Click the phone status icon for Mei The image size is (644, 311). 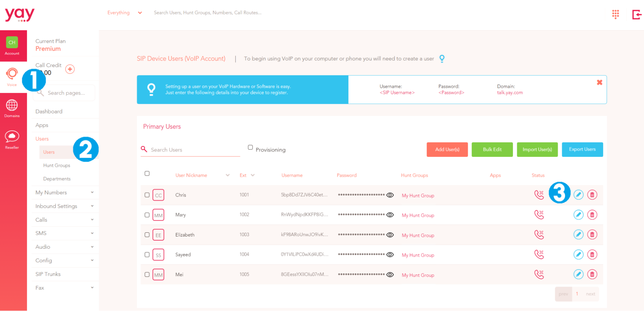[539, 274]
